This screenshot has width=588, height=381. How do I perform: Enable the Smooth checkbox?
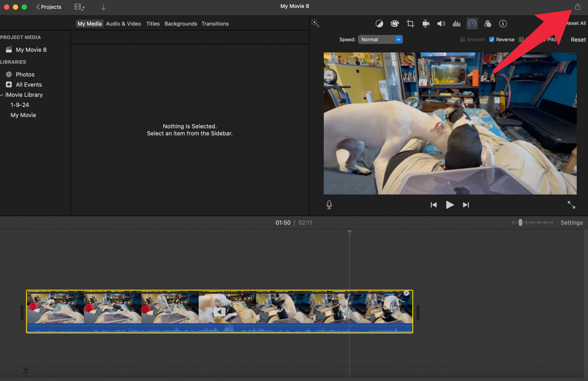click(462, 40)
